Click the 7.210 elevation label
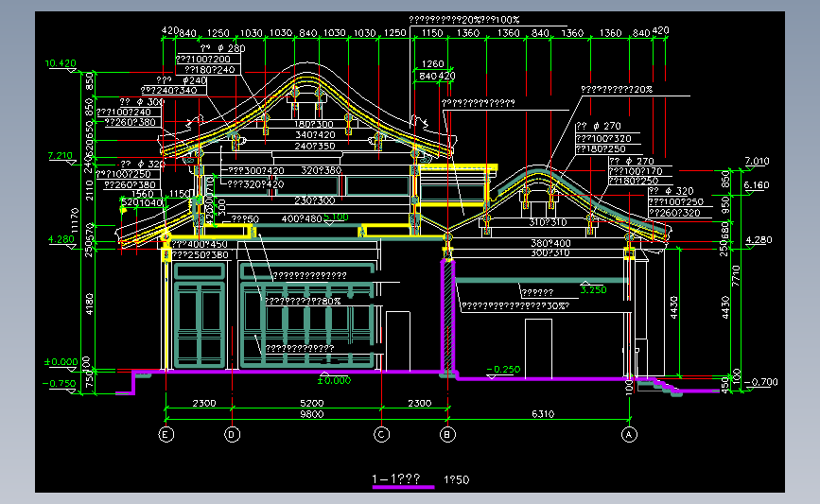Image resolution: width=820 pixels, height=504 pixels. [x=61, y=156]
